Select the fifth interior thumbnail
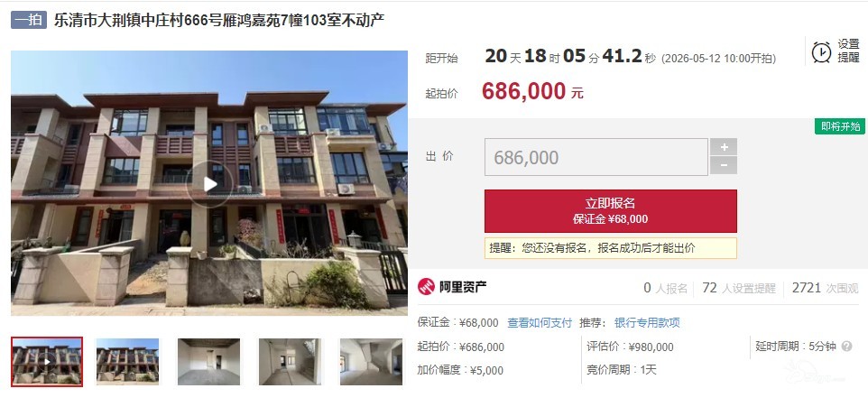The image size is (868, 407). (x=371, y=362)
